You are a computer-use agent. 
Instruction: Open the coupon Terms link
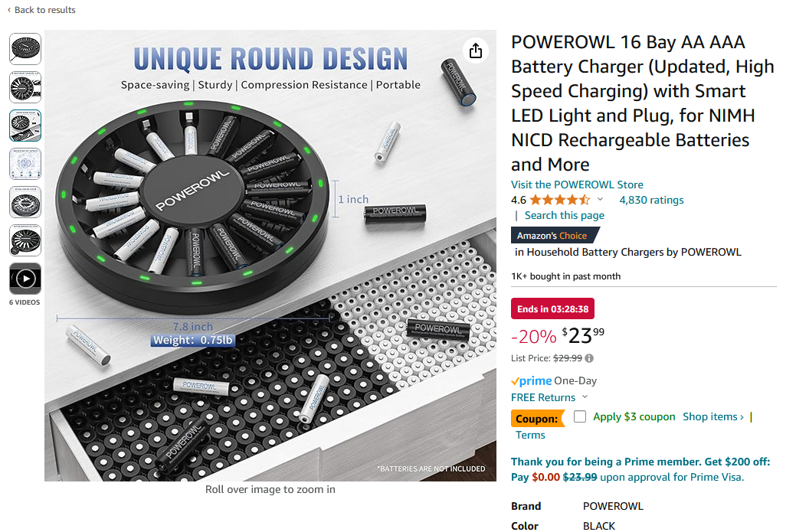[x=530, y=435]
